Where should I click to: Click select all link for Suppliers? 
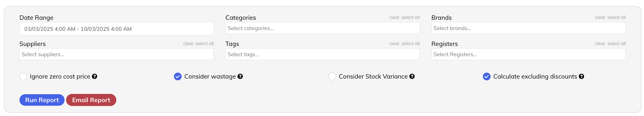coord(205,44)
